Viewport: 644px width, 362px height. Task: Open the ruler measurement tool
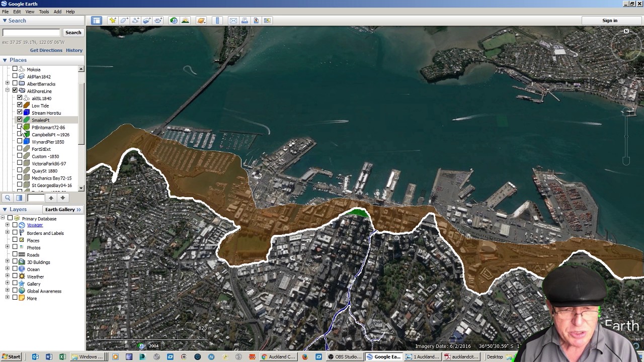tap(217, 21)
